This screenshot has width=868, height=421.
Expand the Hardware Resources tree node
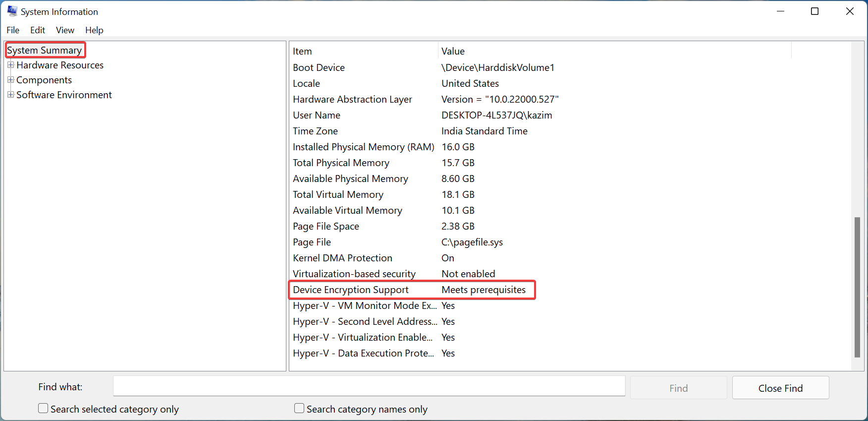click(10, 65)
